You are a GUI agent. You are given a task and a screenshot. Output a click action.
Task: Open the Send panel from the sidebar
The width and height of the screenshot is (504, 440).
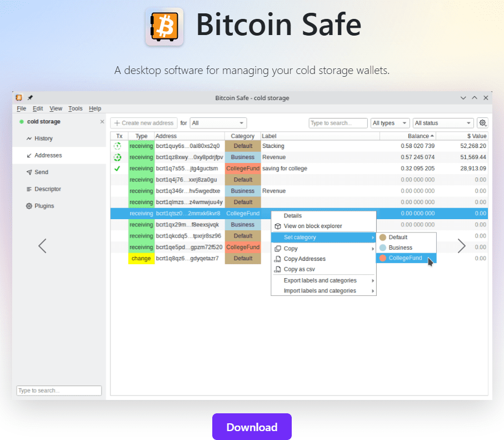pyautogui.click(x=40, y=172)
